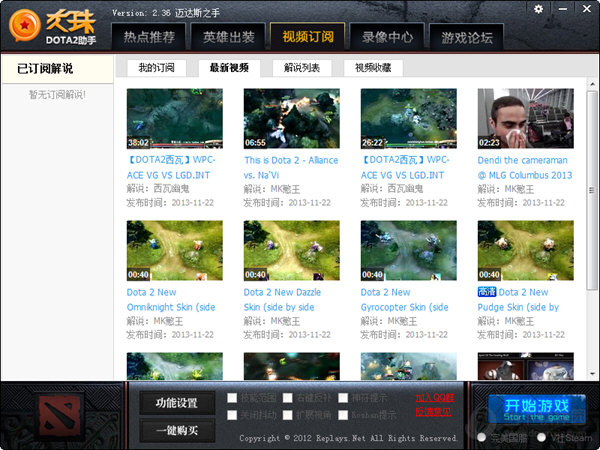Open the Dazzle Skin video thumbnail
600x450 pixels.
coord(292,251)
